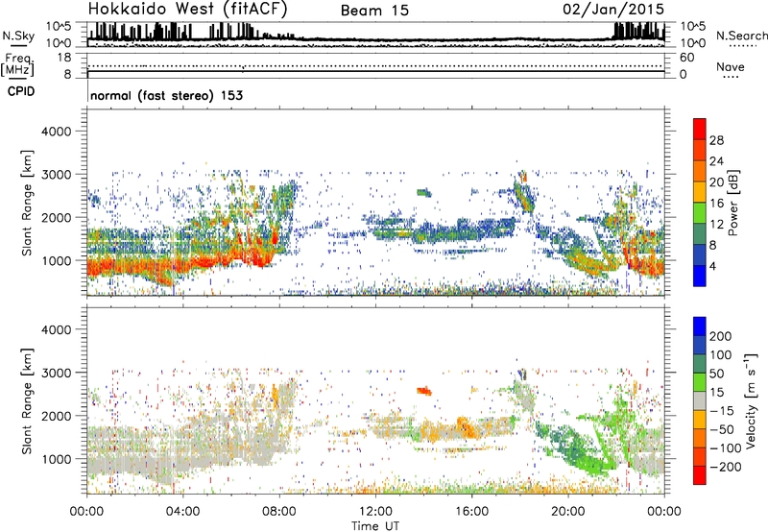Click the '-200' velocity colorbar tick
Screen dimensions: 768x532
(725, 467)
